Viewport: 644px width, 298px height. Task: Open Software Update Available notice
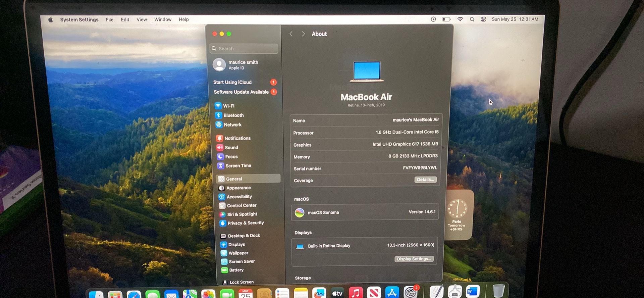pyautogui.click(x=245, y=92)
